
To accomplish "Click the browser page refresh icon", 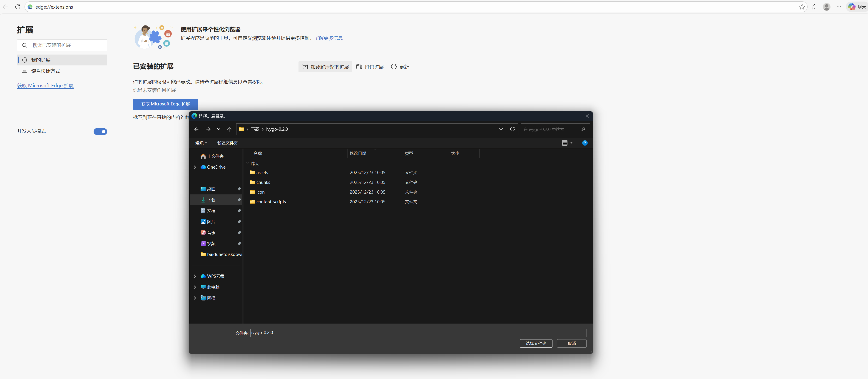I will coord(17,7).
